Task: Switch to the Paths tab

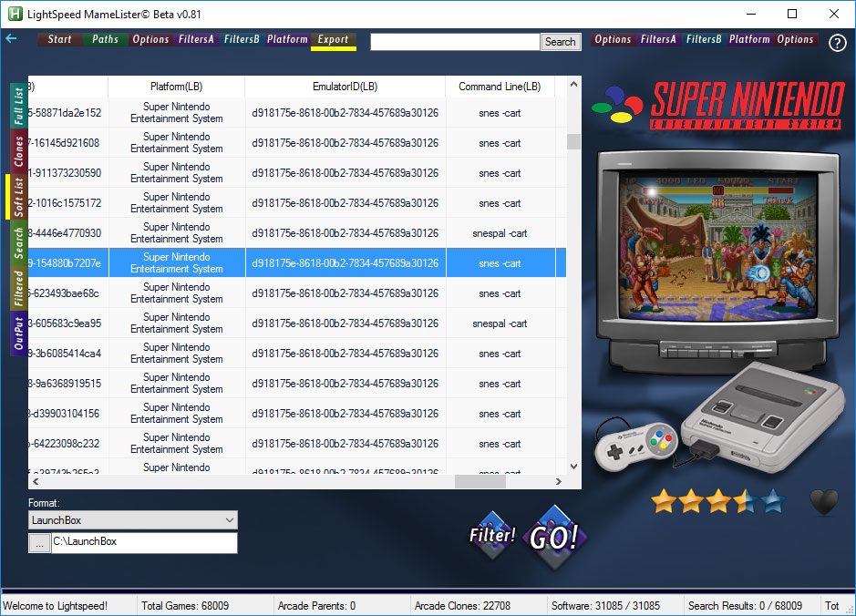Action: click(105, 39)
